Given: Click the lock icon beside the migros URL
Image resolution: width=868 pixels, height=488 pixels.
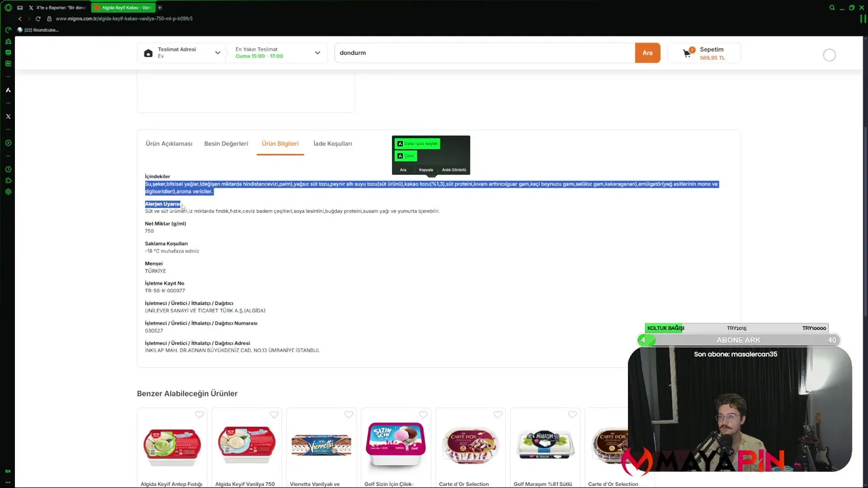Looking at the screenshot, I should tap(49, 18).
